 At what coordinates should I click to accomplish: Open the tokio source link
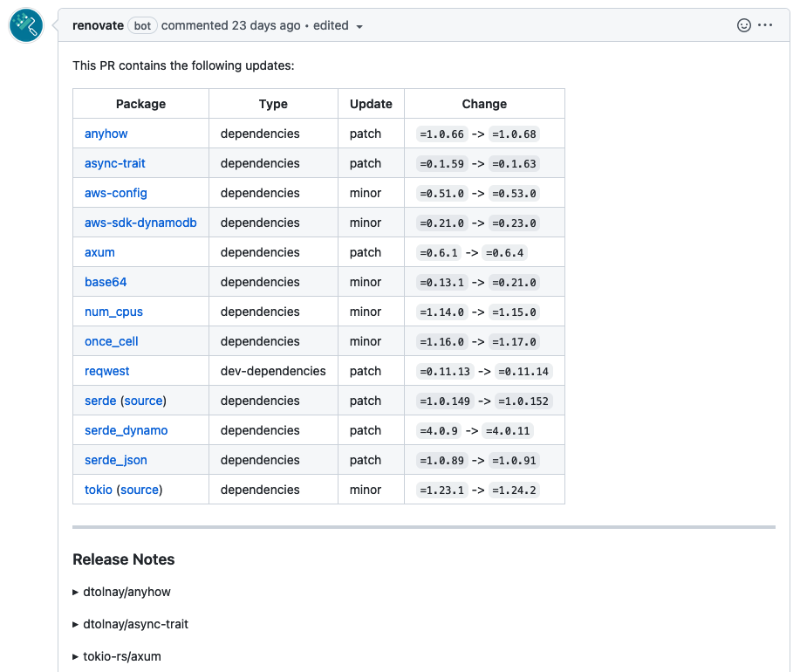coord(139,490)
